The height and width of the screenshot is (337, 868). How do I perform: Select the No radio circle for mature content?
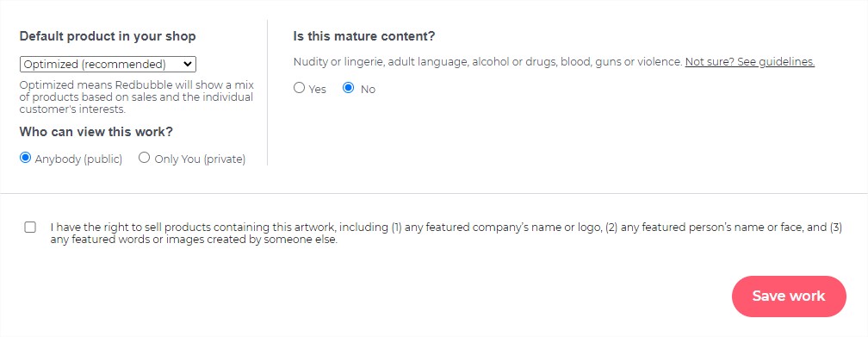348,88
